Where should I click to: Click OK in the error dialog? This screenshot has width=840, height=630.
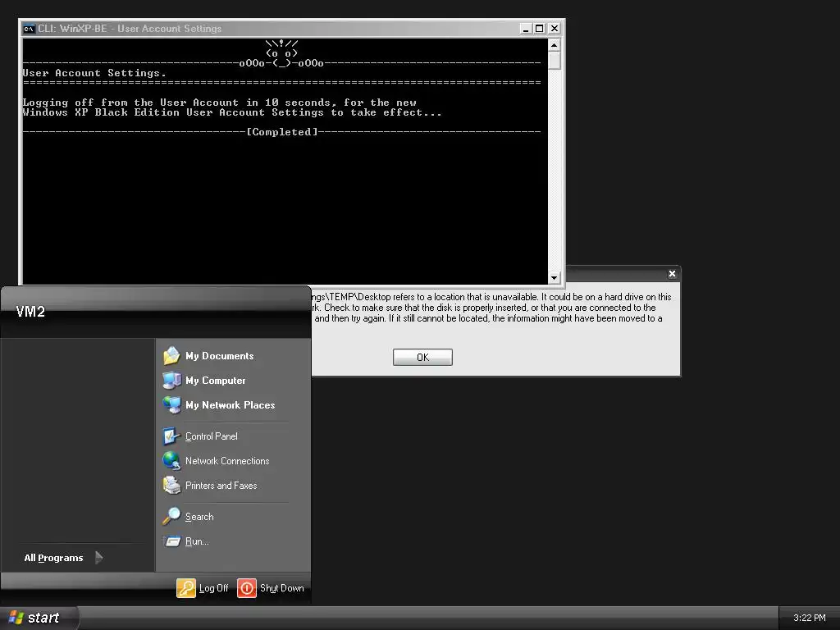422,358
